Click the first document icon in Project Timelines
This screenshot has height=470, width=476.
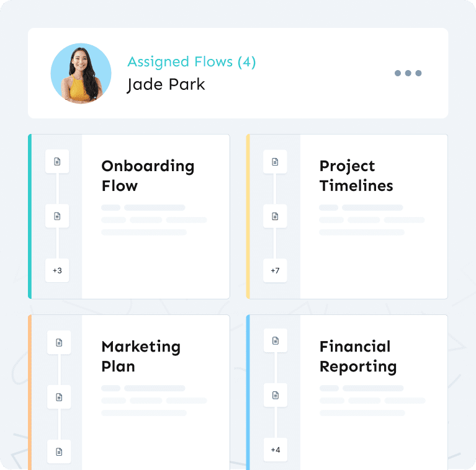[x=275, y=162]
